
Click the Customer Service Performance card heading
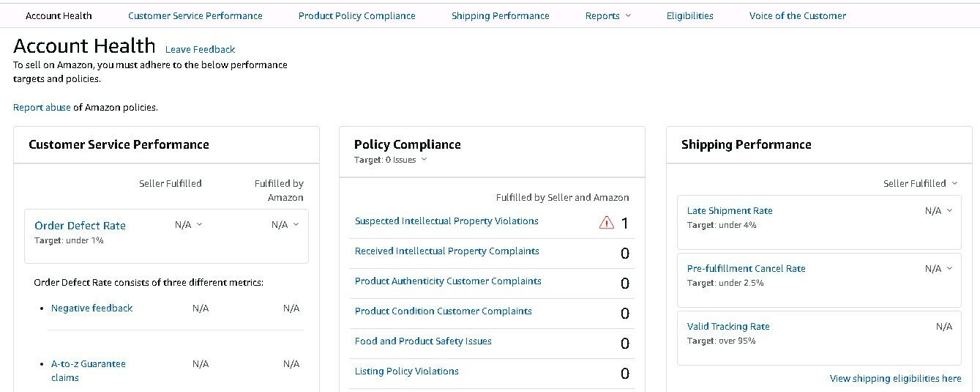point(119,145)
